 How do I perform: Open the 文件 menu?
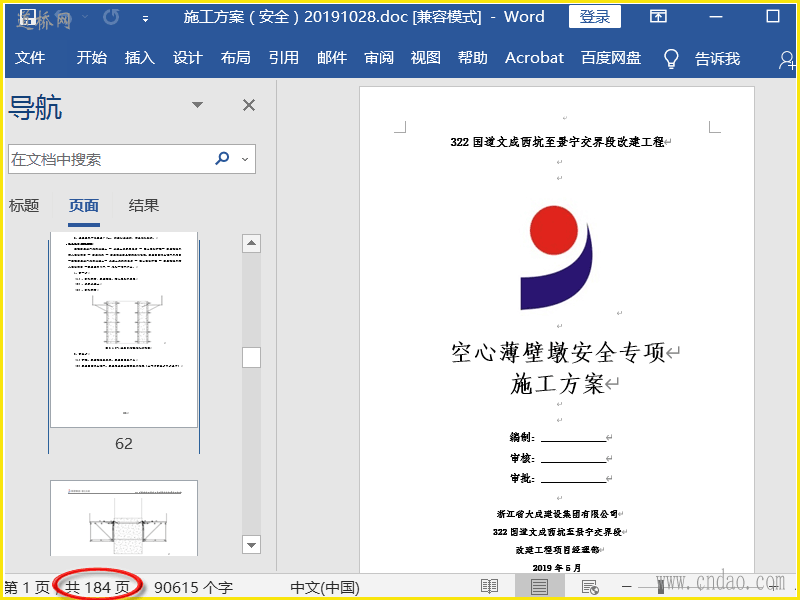(30, 58)
